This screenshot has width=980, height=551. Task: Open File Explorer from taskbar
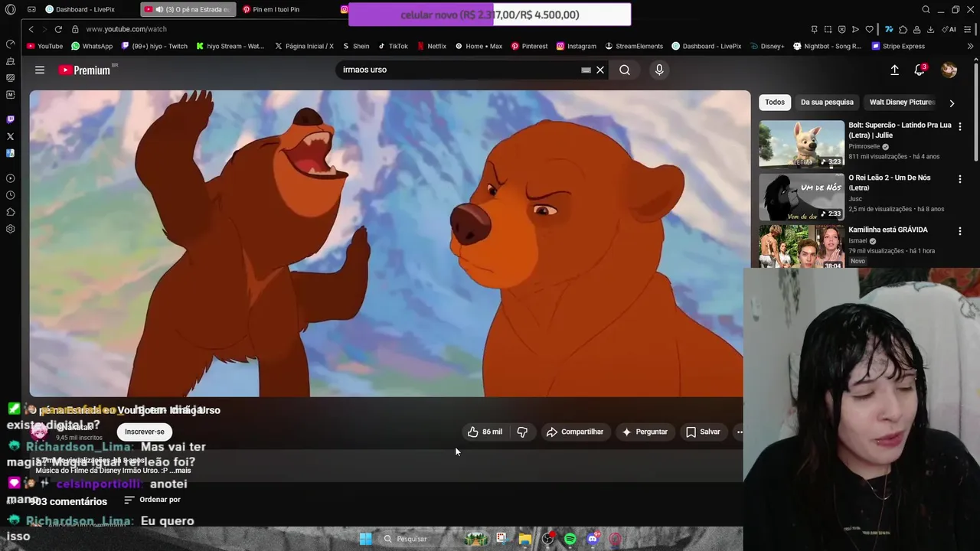tap(524, 539)
